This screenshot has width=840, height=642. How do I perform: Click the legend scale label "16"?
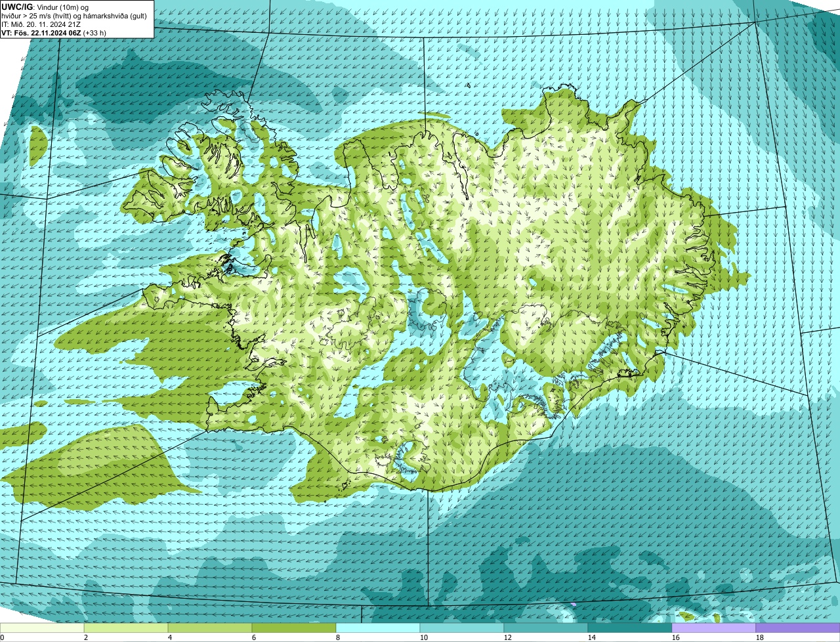click(676, 637)
